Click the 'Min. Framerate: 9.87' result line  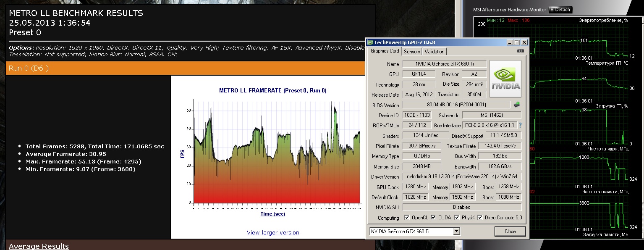[x=81, y=169]
